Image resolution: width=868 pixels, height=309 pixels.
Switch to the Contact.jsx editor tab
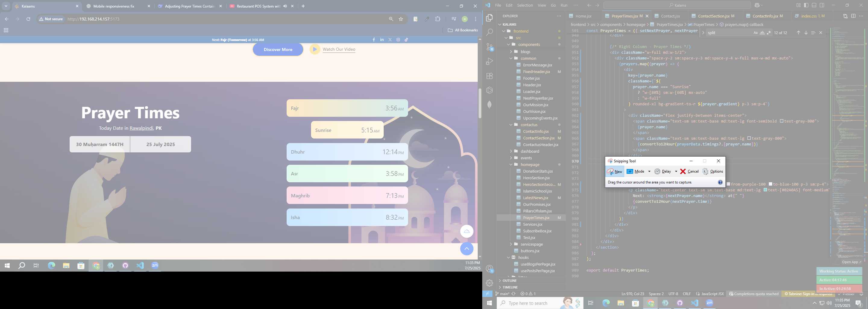pos(670,16)
